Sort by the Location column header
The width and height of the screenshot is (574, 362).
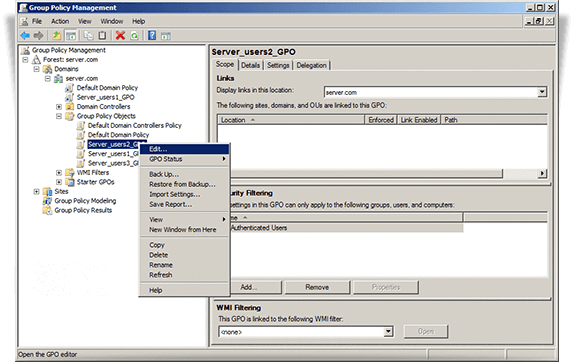pyautogui.click(x=291, y=120)
